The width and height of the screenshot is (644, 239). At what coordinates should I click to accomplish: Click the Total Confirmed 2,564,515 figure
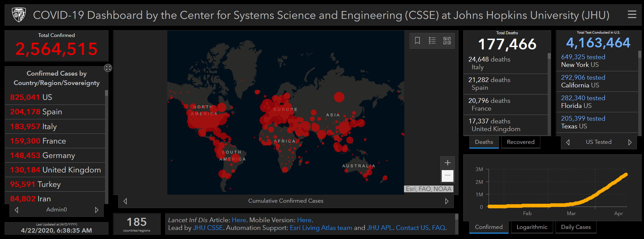click(x=57, y=49)
